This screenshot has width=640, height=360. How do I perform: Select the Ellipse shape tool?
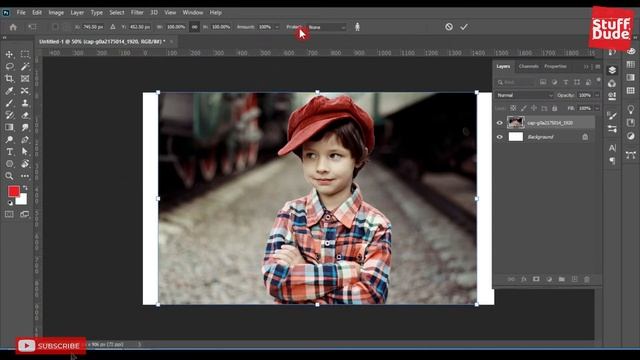pyautogui.click(x=9, y=164)
